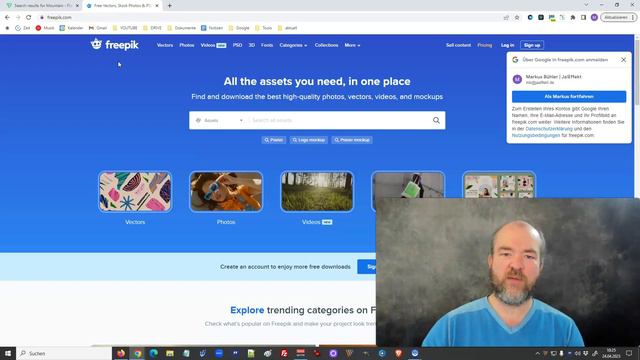The width and height of the screenshot is (640, 360).
Task: Select the Pastel search suggestion chip
Action: [x=273, y=140]
